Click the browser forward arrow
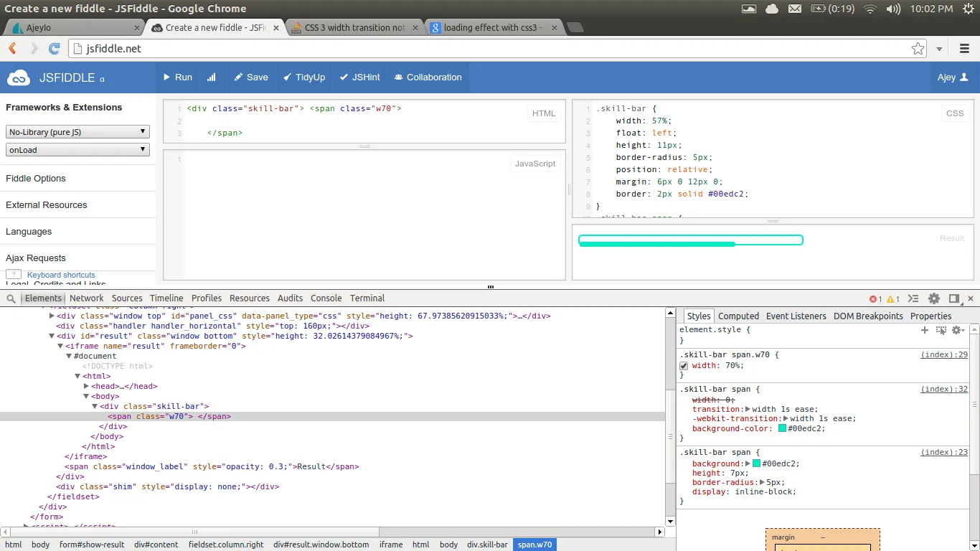Viewport: 980px width, 551px height. pos(34,49)
